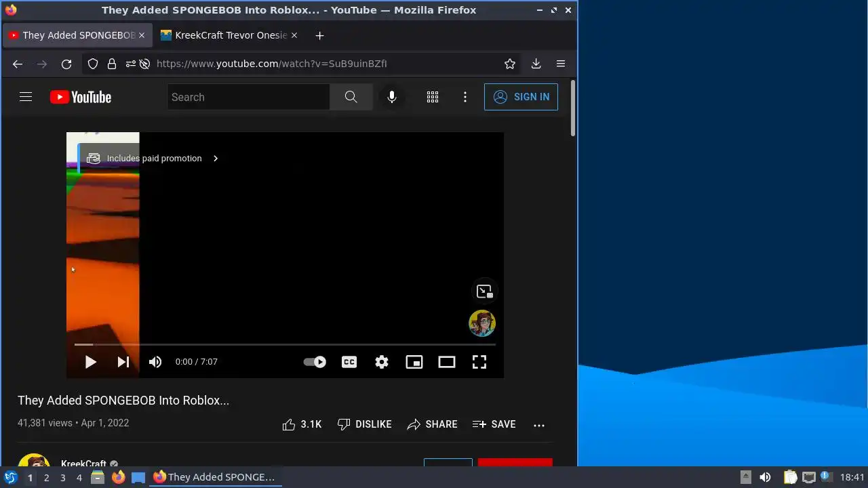SAVE the video to a playlist
The width and height of the screenshot is (868, 488).
494,424
